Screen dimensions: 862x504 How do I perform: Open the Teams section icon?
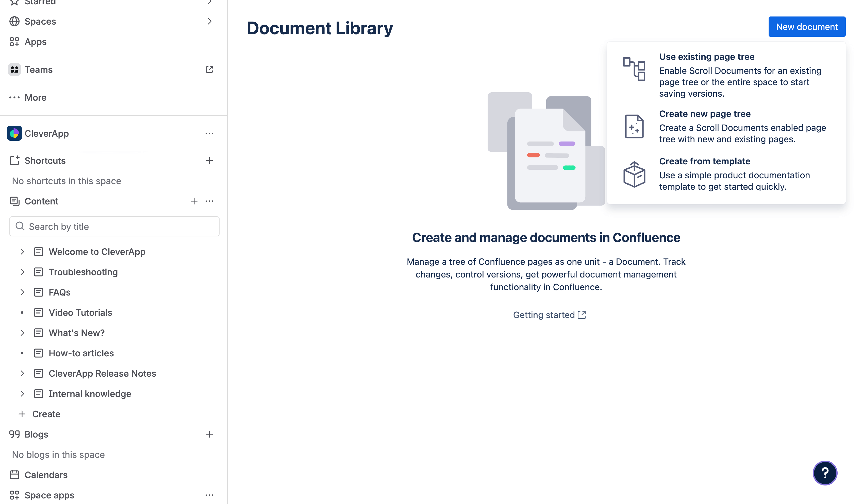14,69
